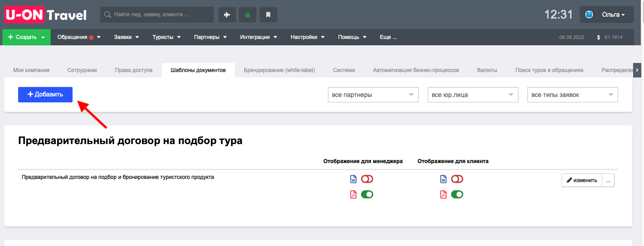The height and width of the screenshot is (246, 644).
Task: Open the Интеграции menu
Action: point(259,37)
